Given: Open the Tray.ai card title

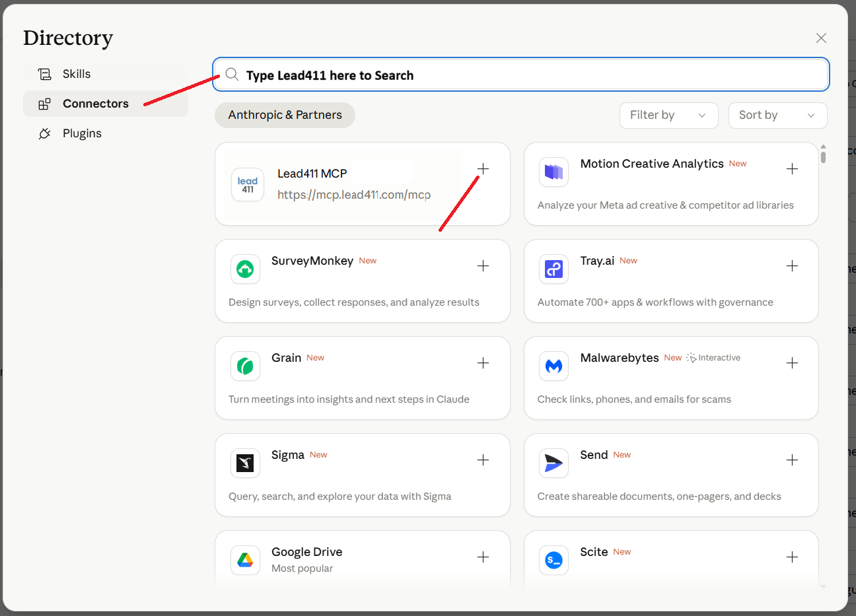Looking at the screenshot, I should (597, 261).
